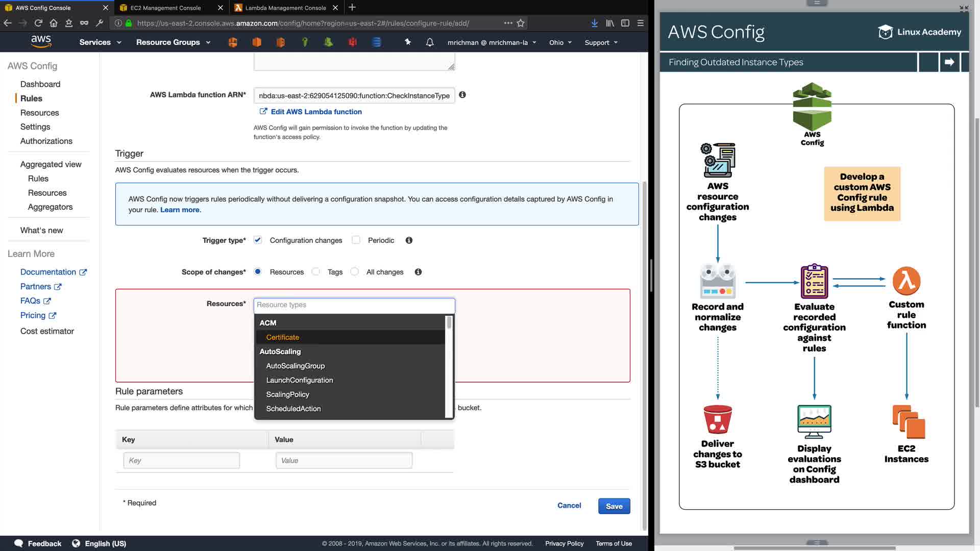Uncheck the Configuration changes checkbox

[258, 240]
